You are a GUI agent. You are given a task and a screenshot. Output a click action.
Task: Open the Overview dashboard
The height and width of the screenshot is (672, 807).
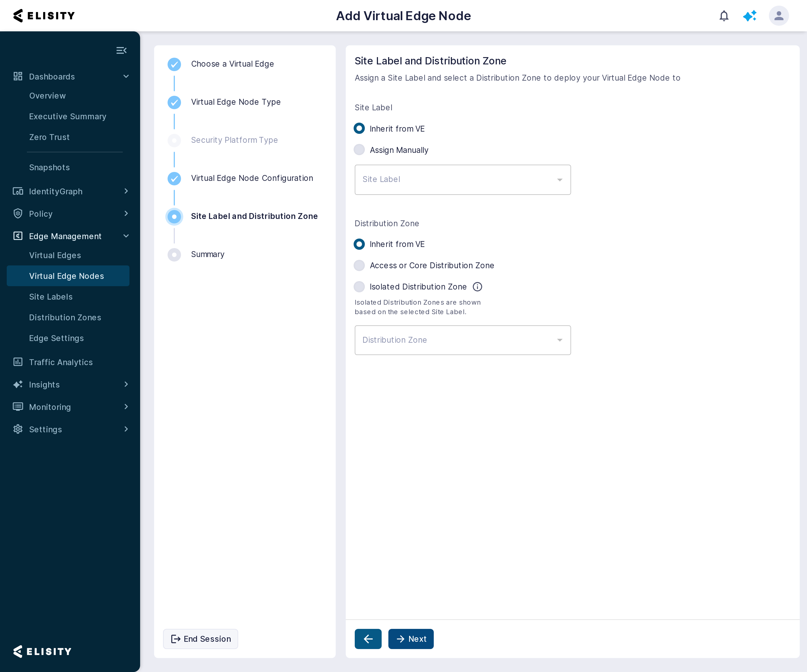click(x=47, y=95)
